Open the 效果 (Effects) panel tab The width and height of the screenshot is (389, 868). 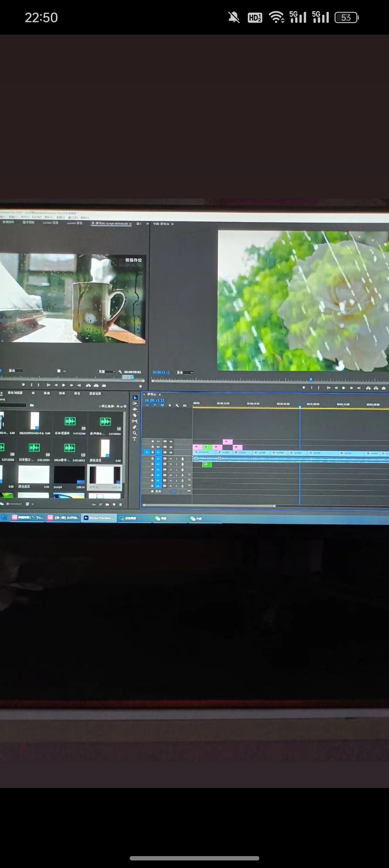click(62, 393)
